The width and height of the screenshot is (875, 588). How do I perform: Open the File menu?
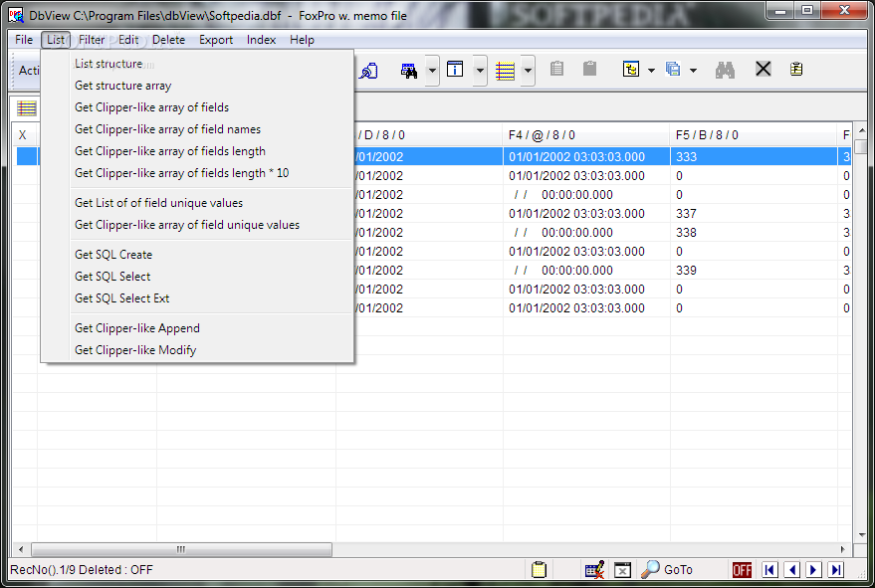pos(24,40)
